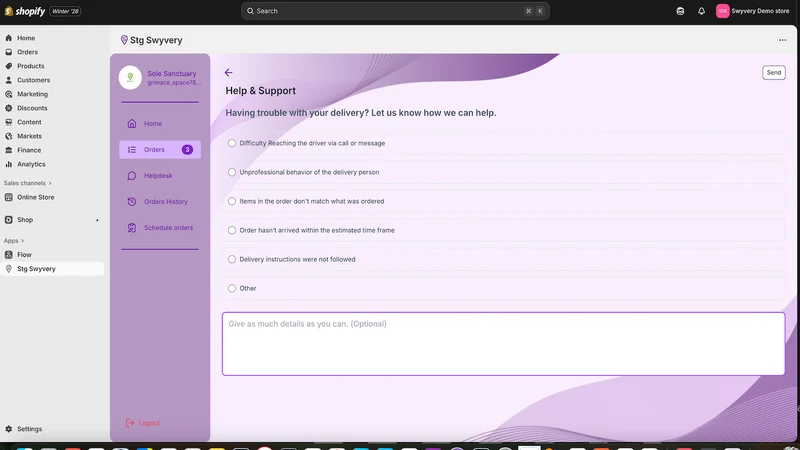Select "Delivery instructions were not followed"
Viewport: 800px width, 450px height.
[232, 260]
